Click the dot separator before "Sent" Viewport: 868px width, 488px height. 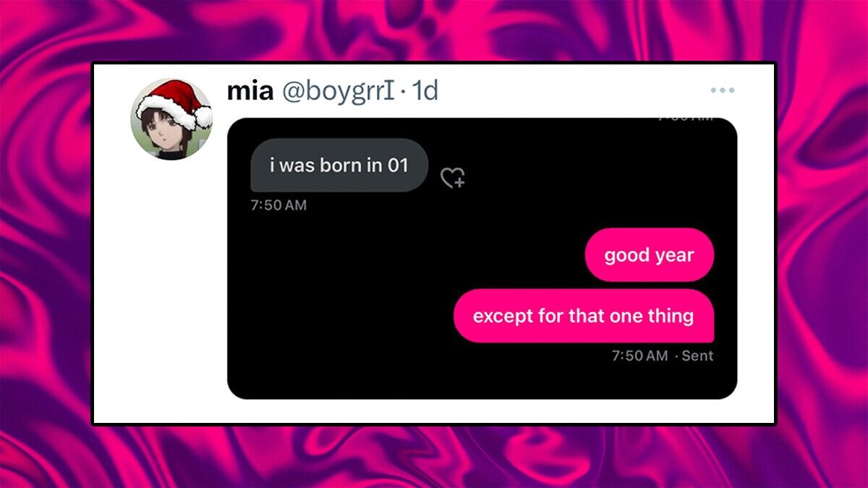(676, 356)
